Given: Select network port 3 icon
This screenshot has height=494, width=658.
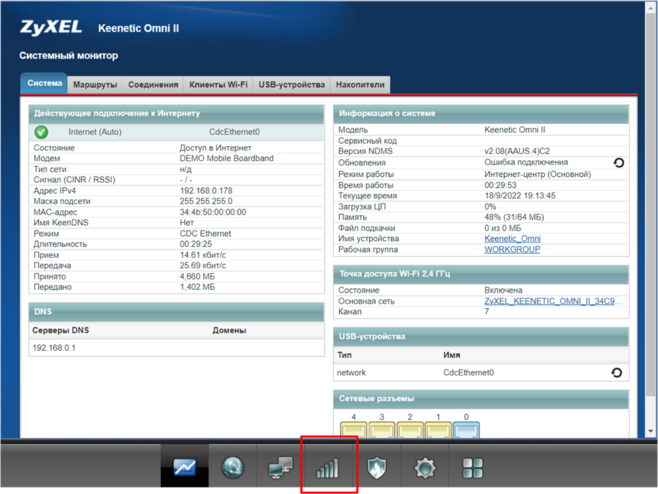Looking at the screenshot, I should click(381, 430).
